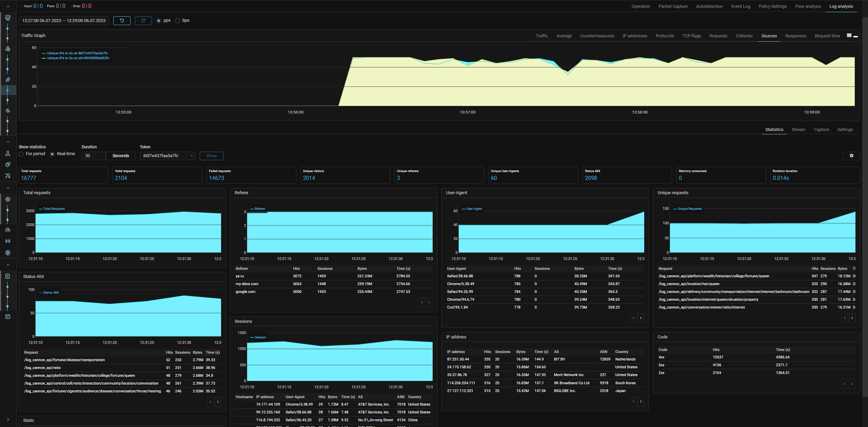Viewport: 868px width, 427px height.
Task: Expand the sidebar with bottom chevron
Action: 8,420
